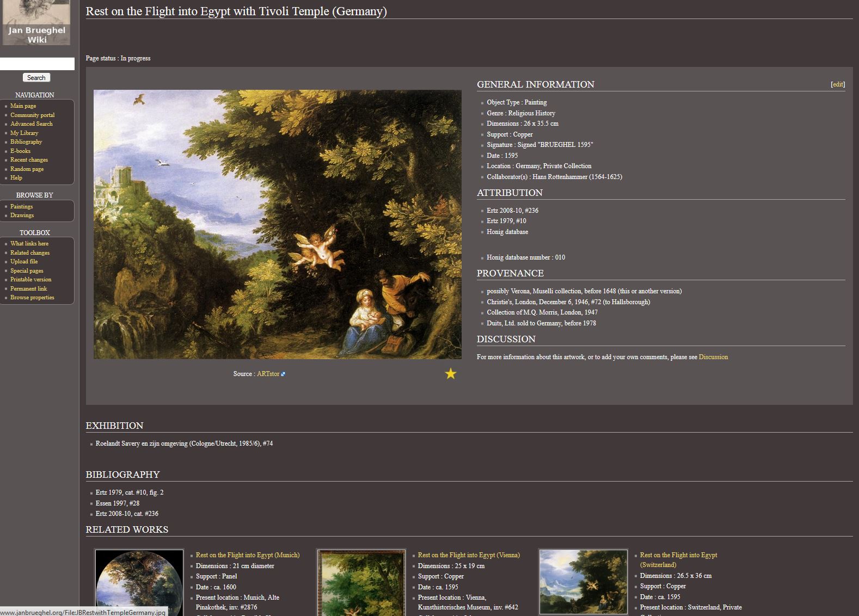Click 'Date : 1595' text
This screenshot has height=616, width=859.
[x=502, y=156]
